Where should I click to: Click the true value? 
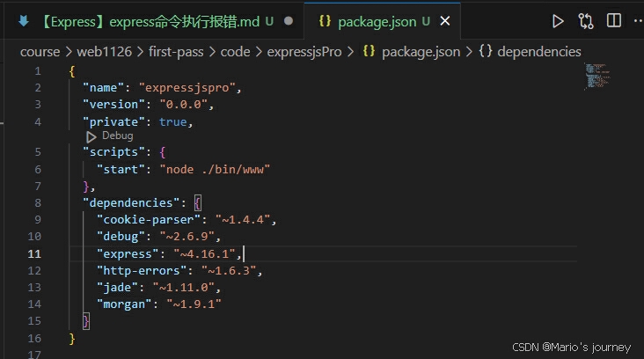pos(173,122)
